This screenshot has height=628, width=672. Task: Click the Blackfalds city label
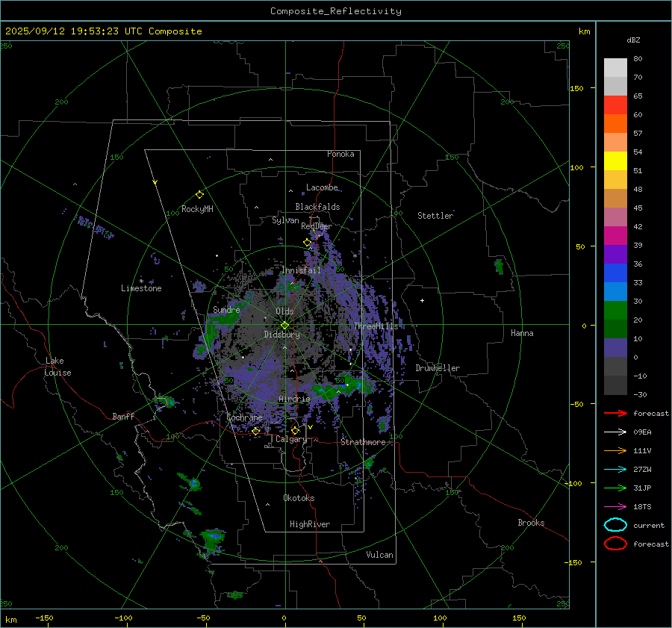(317, 207)
